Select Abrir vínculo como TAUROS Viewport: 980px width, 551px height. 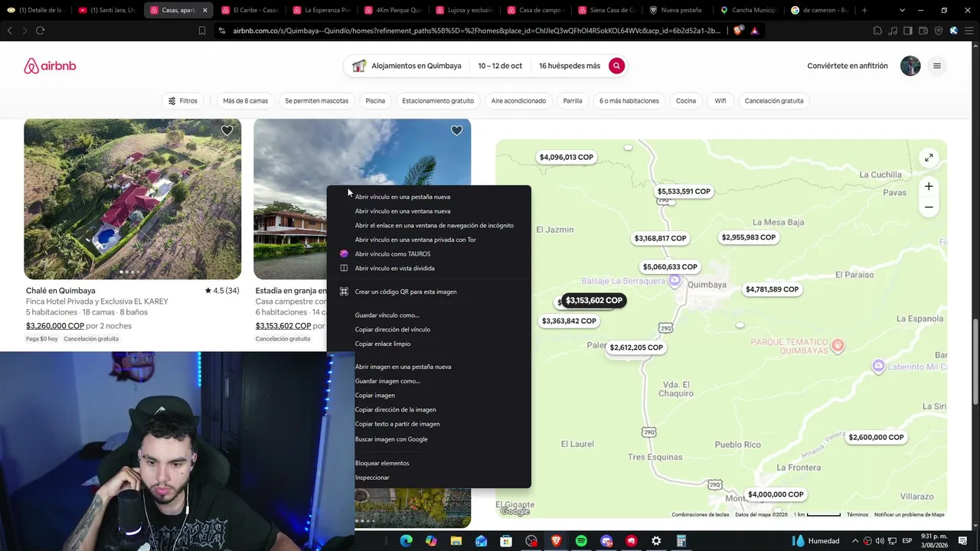429,254
